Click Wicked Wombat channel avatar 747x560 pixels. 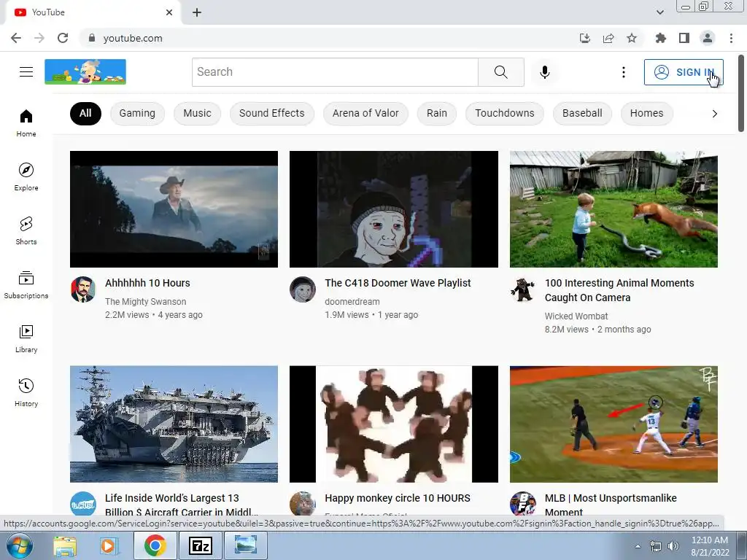click(x=522, y=289)
